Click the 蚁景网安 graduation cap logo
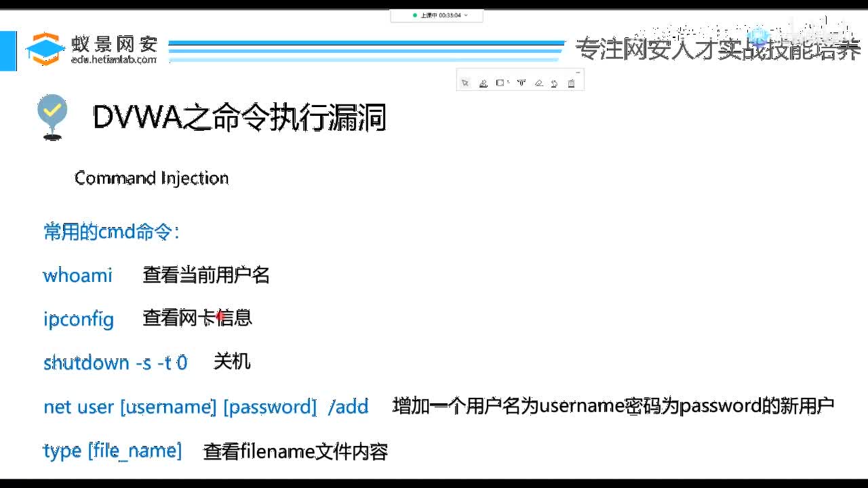 45,49
